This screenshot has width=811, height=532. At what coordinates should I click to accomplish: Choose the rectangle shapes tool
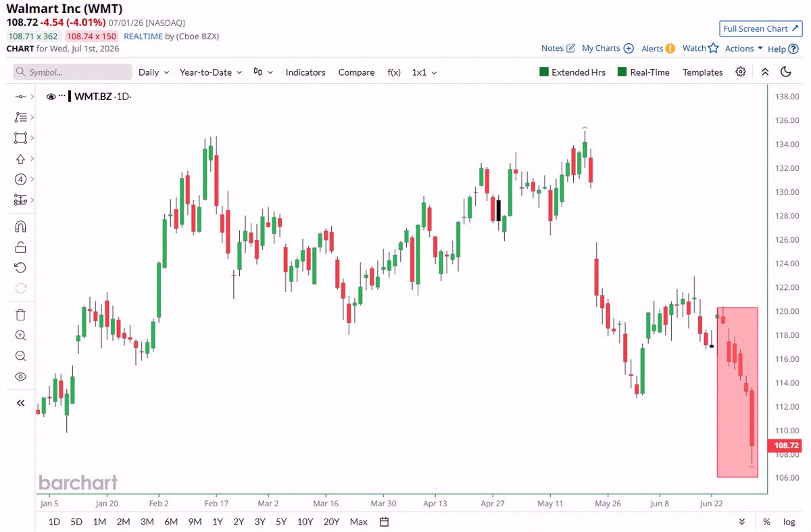[20, 138]
